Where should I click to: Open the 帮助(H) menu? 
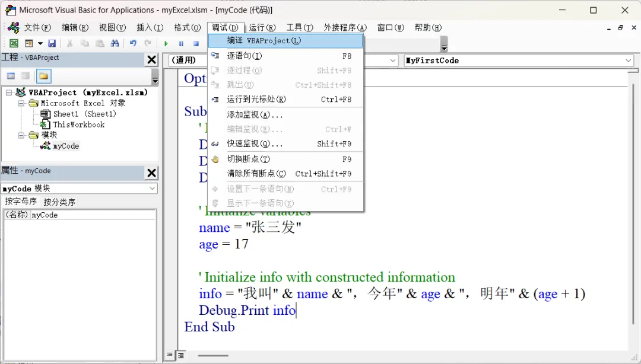coord(428,27)
